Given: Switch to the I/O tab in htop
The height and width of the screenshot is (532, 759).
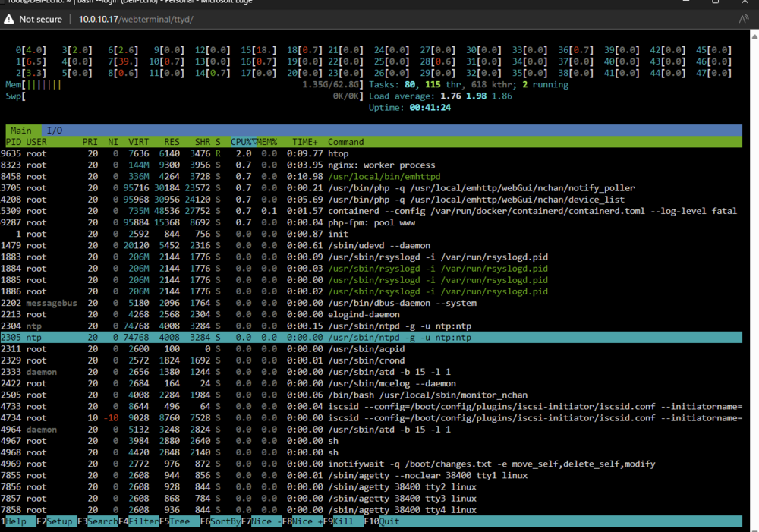Looking at the screenshot, I should pyautogui.click(x=54, y=131).
